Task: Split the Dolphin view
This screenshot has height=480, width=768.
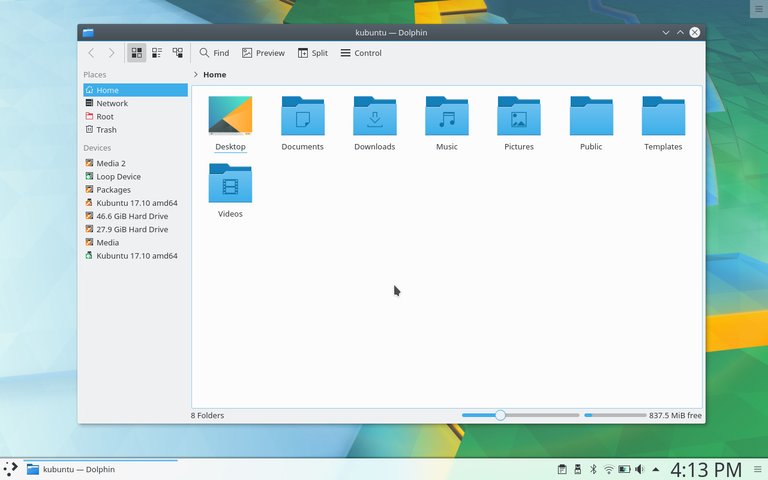Action: tap(312, 53)
